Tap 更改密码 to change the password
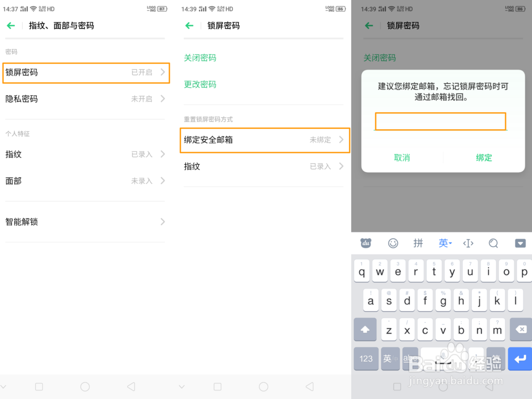Viewport: 532px width, 399px height. click(x=199, y=84)
